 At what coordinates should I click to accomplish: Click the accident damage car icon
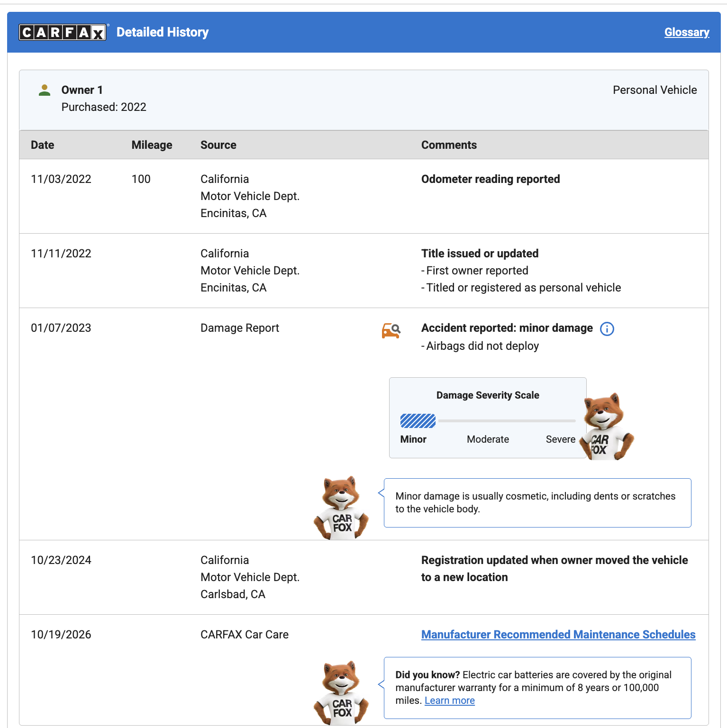click(391, 330)
